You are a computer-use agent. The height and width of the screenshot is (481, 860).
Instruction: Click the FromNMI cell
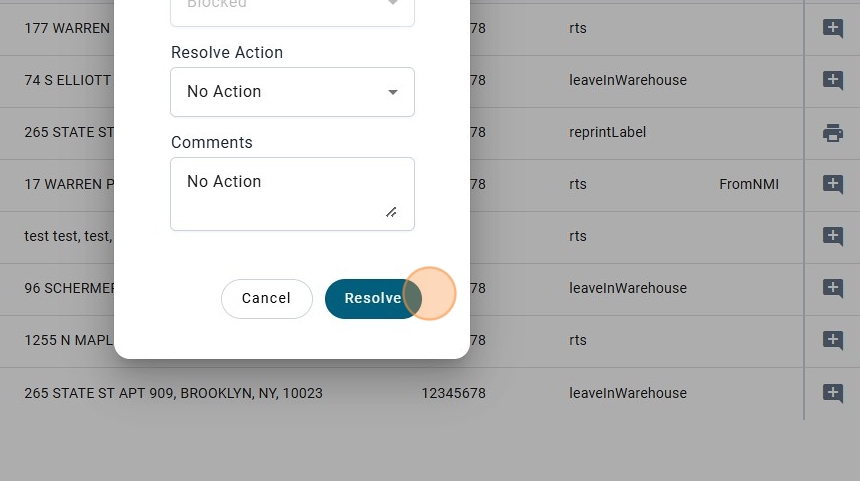748,184
